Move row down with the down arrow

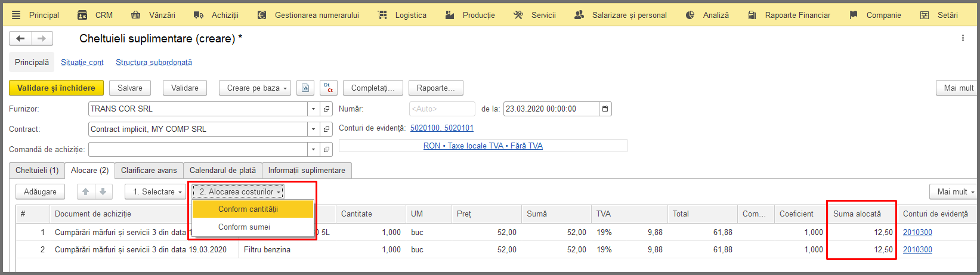click(103, 191)
